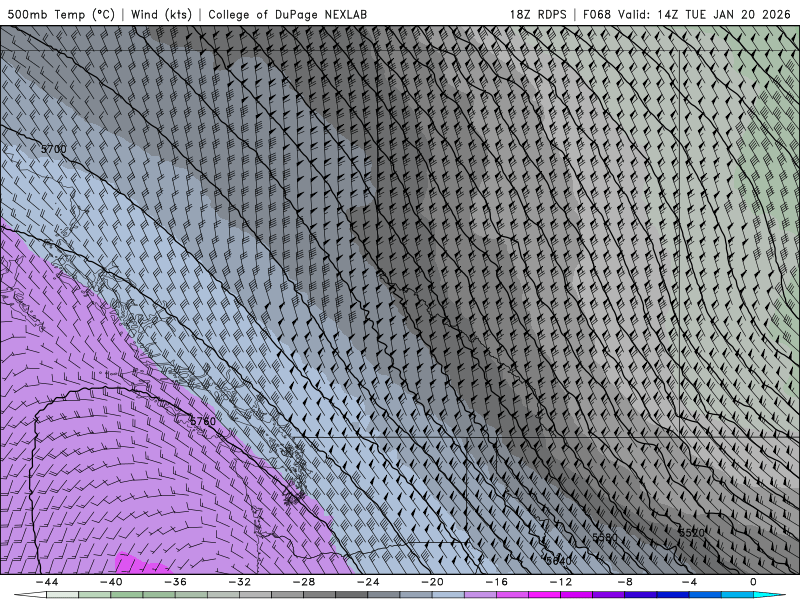
Task: Click the -12 color scale label
Action: [x=561, y=582]
